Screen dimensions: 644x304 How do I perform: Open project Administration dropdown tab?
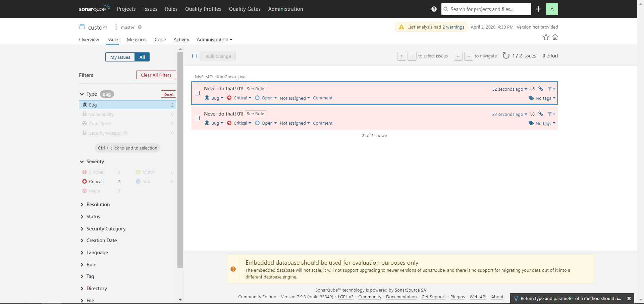coord(214,40)
